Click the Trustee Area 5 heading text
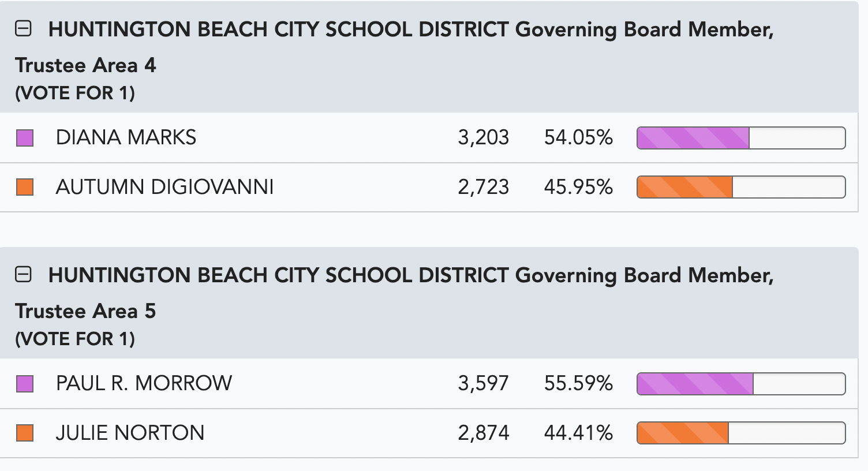The image size is (868, 471). pyautogui.click(x=394, y=293)
